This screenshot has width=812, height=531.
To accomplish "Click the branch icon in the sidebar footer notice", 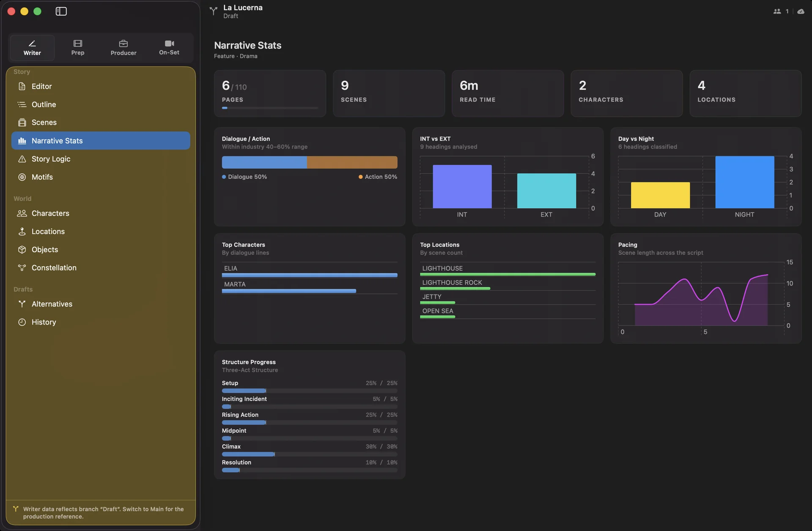I will 16,509.
